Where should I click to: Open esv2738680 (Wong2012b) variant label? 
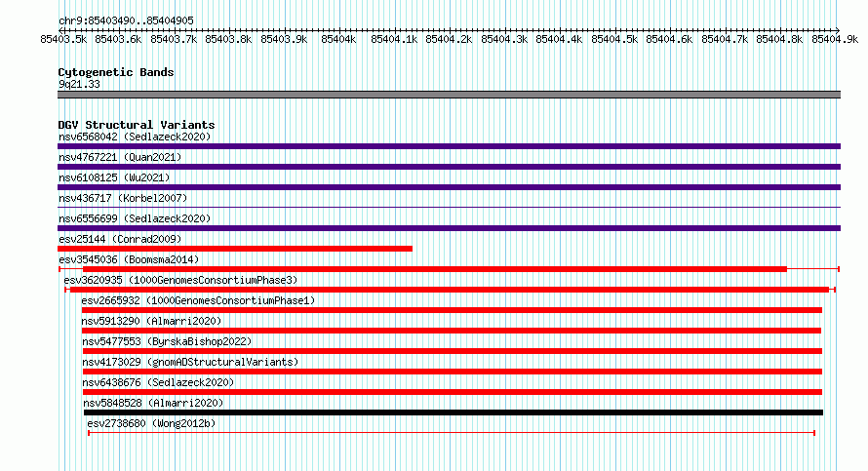point(152,423)
